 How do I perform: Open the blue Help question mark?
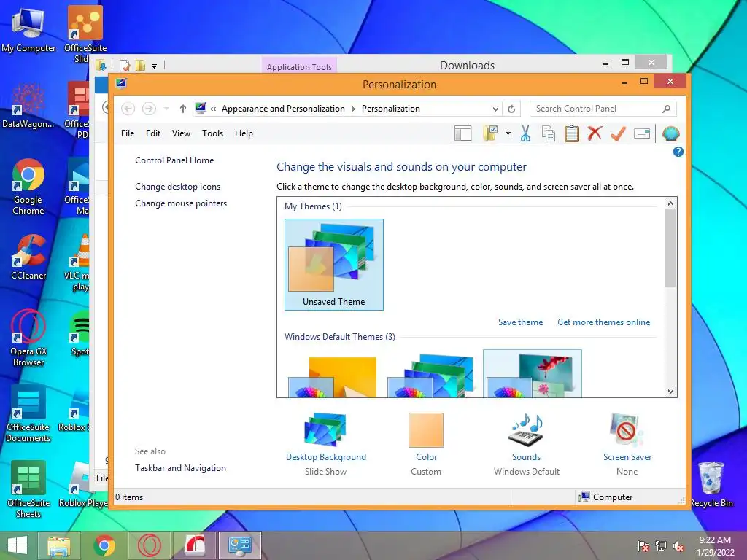[678, 152]
